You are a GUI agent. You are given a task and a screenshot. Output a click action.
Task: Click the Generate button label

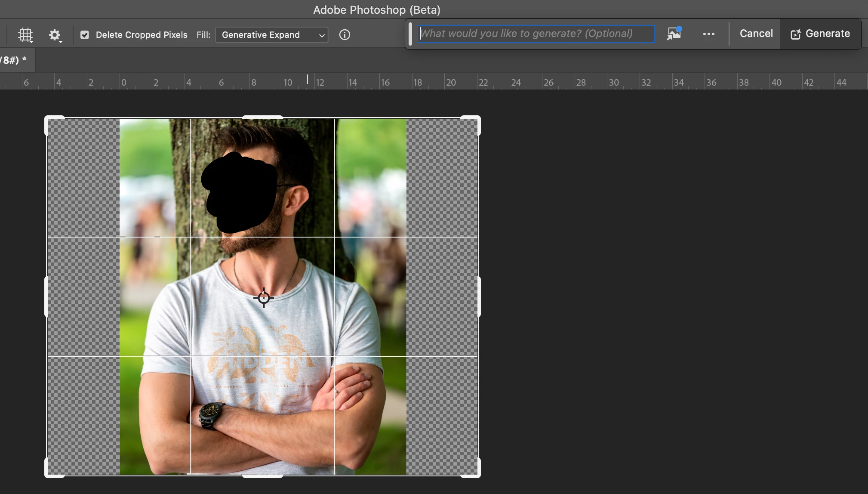827,34
